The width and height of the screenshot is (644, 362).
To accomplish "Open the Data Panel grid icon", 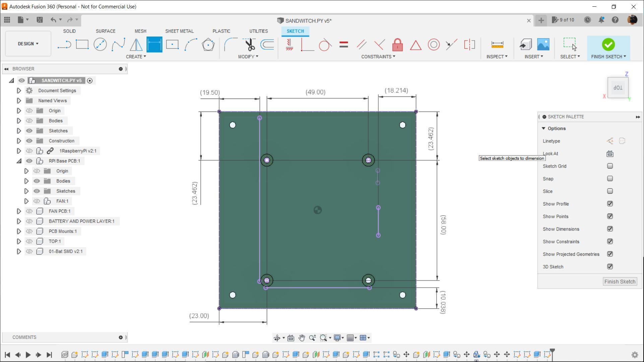I will [x=7, y=20].
